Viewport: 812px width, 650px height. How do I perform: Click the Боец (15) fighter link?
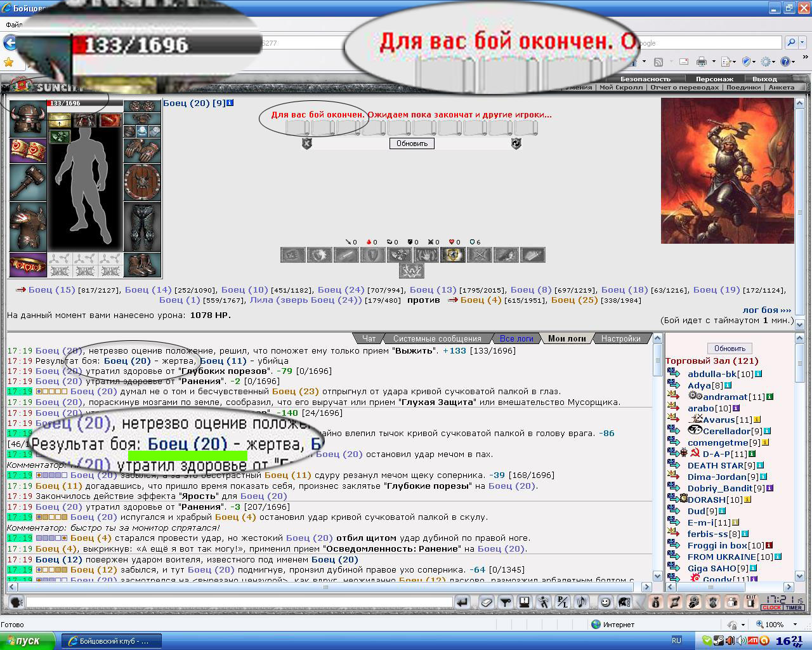point(51,289)
